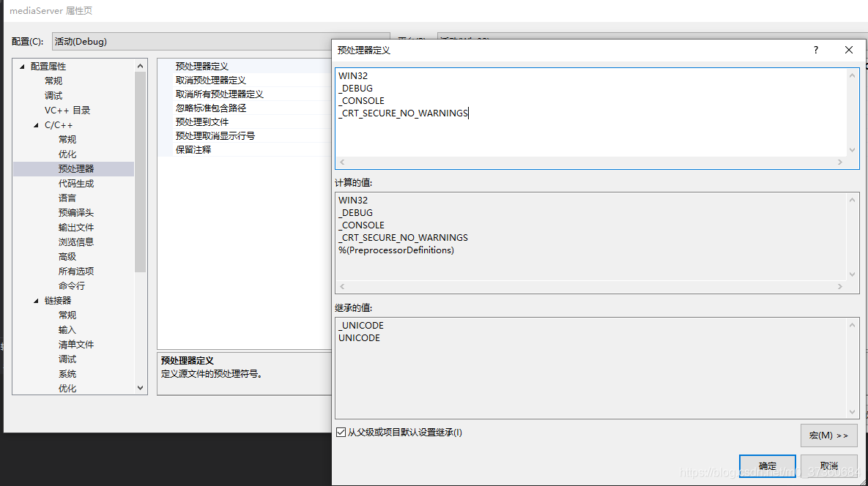Select 高级 tree item

tap(67, 257)
